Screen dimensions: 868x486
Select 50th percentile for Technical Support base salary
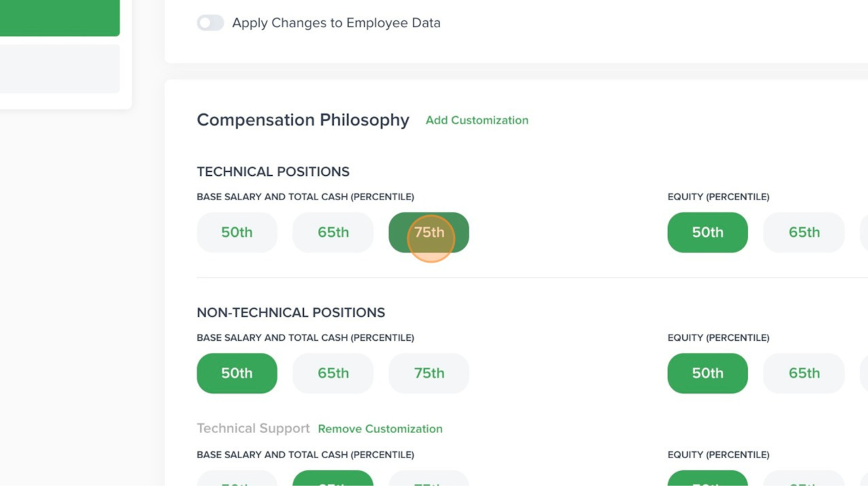[237, 479]
